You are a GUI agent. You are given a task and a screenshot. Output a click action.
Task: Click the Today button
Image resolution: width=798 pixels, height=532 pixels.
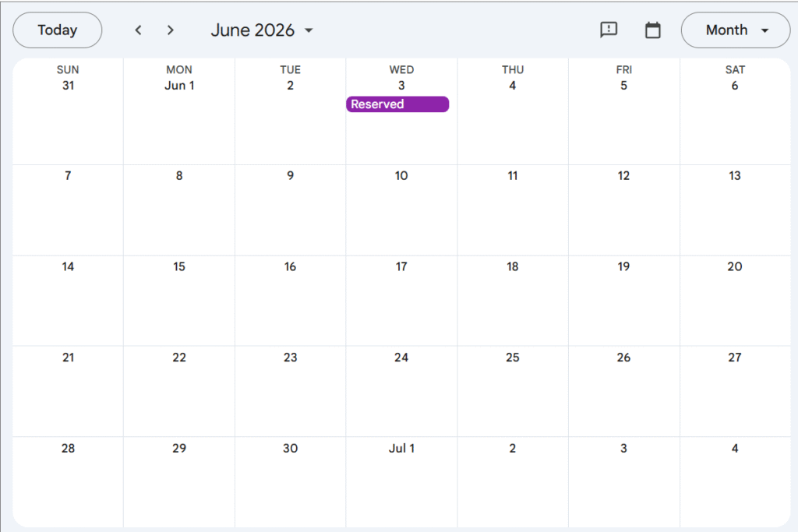58,30
